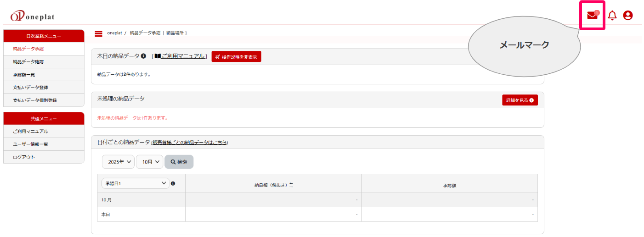Open 承認額一覧 from the side menu
This screenshot has height=237, width=644.
click(24, 74)
